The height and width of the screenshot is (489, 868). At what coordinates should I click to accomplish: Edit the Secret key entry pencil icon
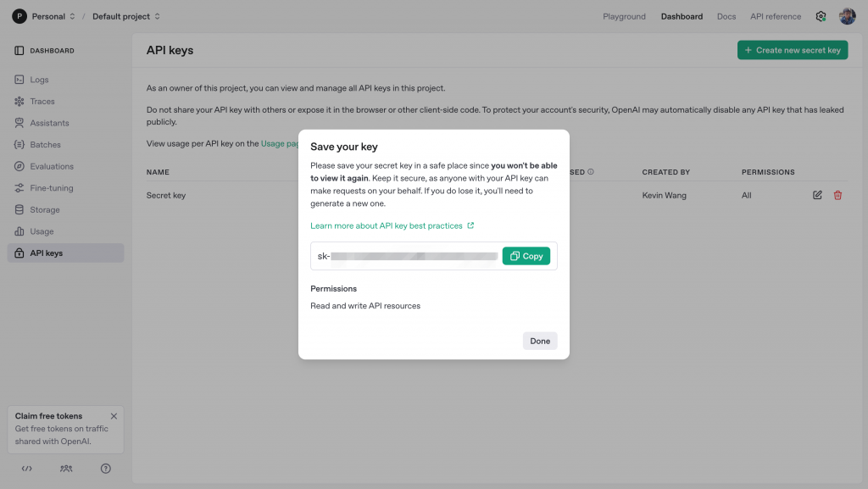(817, 196)
